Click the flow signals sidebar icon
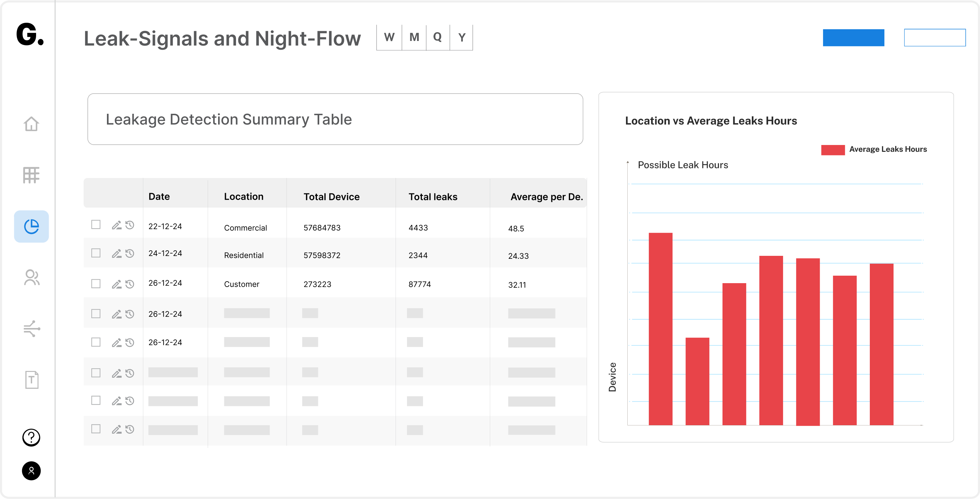The image size is (980, 499). (x=31, y=328)
